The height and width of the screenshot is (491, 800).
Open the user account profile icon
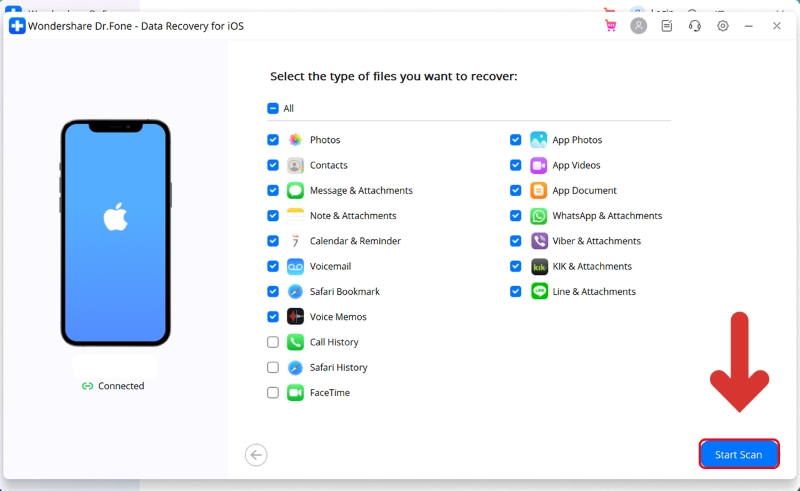(x=638, y=26)
